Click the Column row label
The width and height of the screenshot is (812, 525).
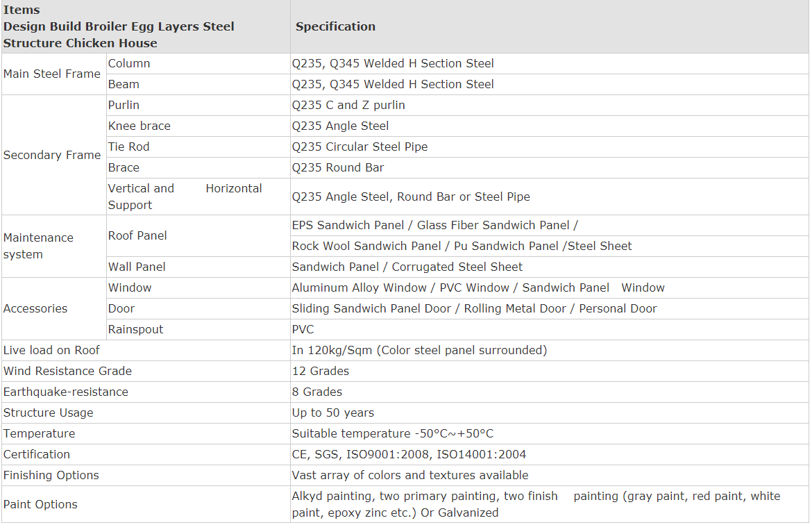coord(129,63)
